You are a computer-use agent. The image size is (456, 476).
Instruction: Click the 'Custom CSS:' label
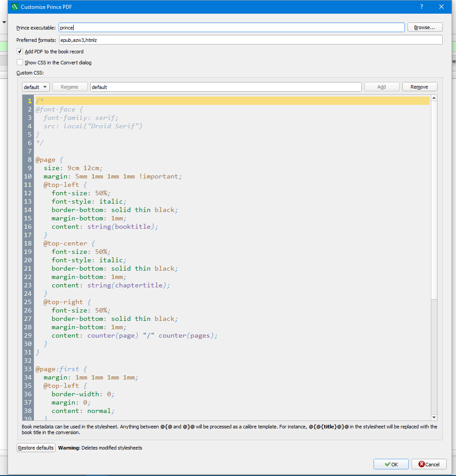pyautogui.click(x=30, y=73)
